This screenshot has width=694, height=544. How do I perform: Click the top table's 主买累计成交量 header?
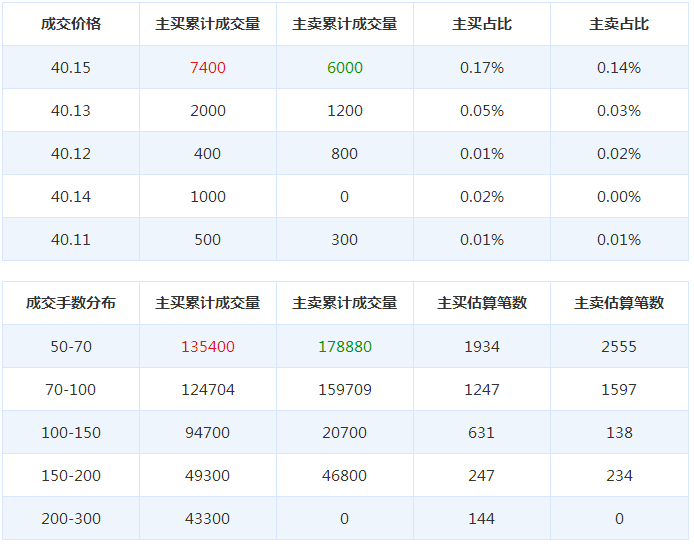coord(208,24)
